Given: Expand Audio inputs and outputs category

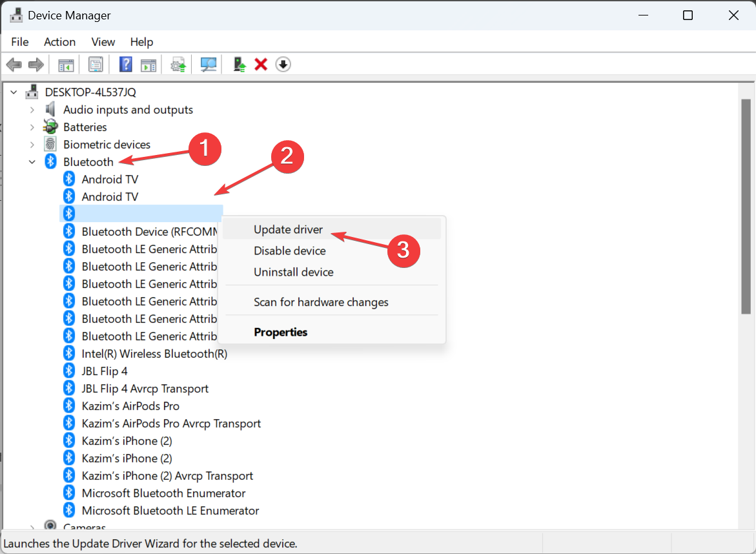Looking at the screenshot, I should [x=32, y=110].
